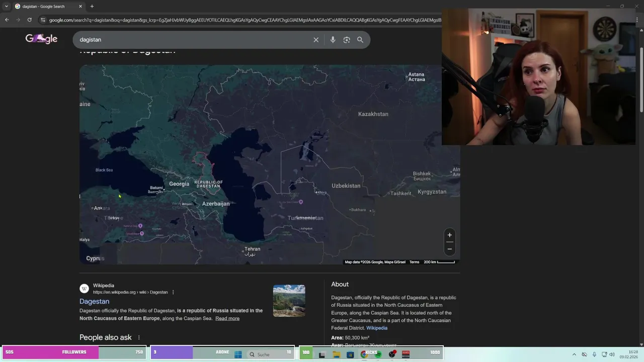Open the tab search dropdown arrow
644x362 pixels.
click(x=6, y=7)
